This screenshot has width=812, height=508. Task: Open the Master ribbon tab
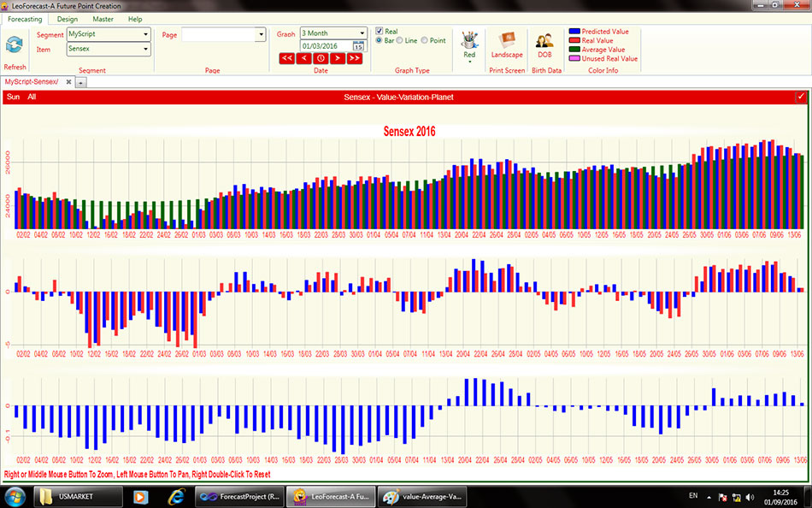point(103,19)
